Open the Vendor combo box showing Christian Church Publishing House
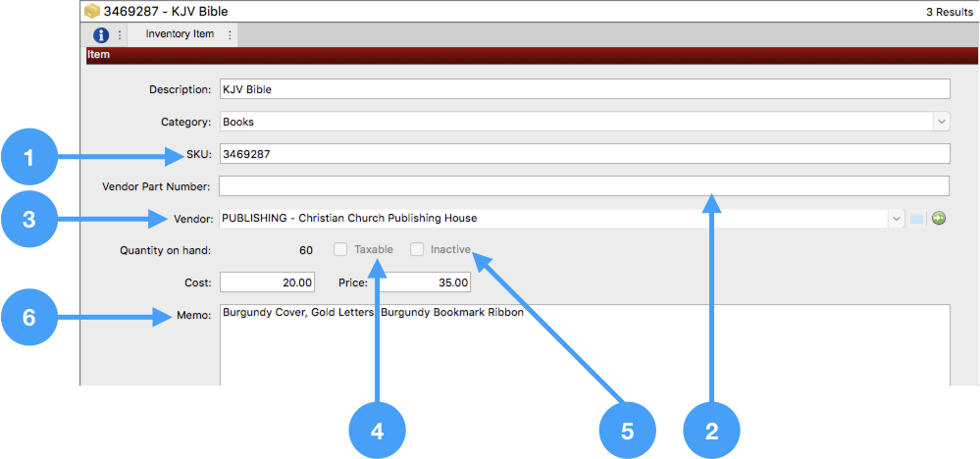 552,219
